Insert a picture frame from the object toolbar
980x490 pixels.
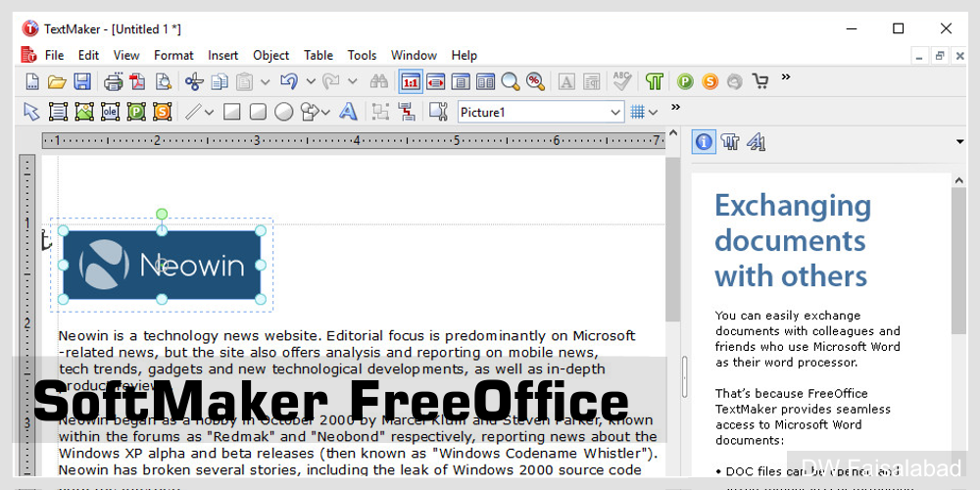84,112
